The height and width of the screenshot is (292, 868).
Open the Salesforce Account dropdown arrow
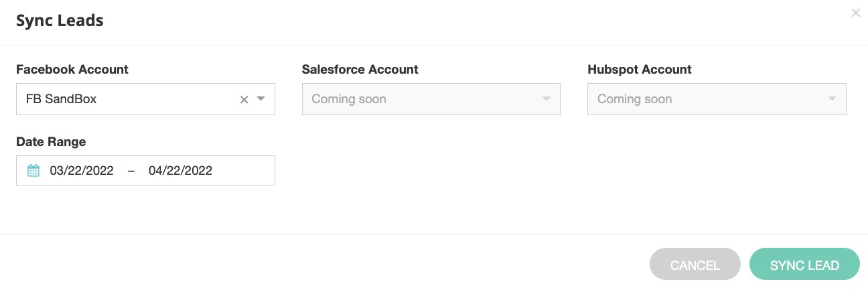[x=547, y=99]
